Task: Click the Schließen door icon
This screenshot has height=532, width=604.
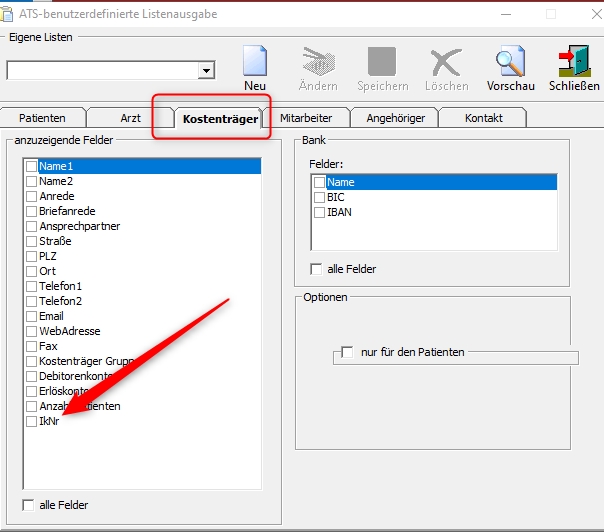Action: click(574, 62)
